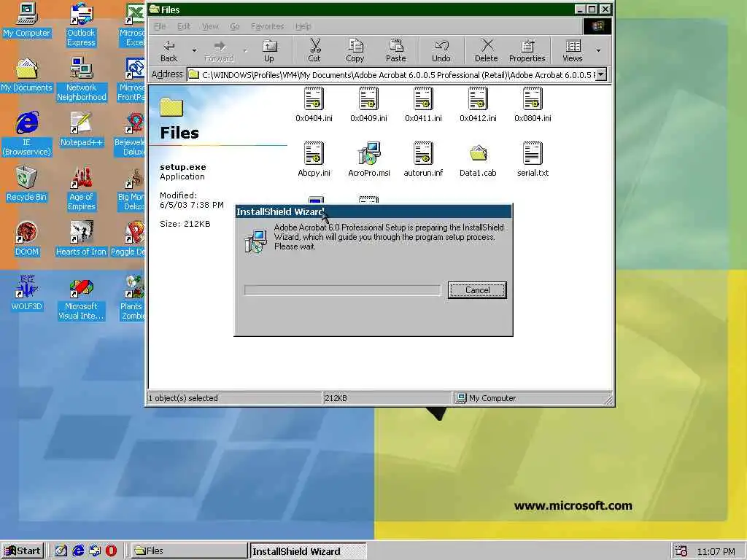Click the Windows logo throbber icon
Viewport: 747px width, 560px height.
point(597,26)
